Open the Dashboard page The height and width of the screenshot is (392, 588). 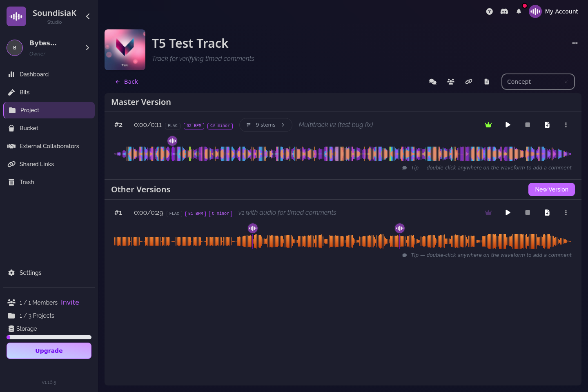(x=49, y=74)
